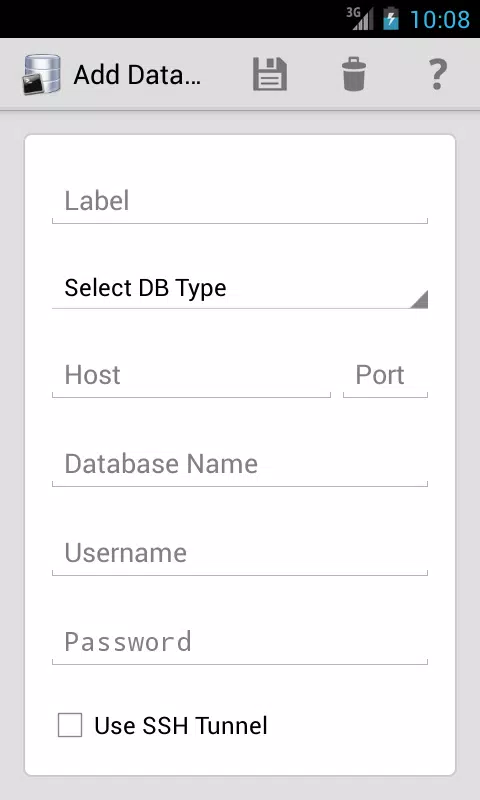
Task: Open help via the question mark icon
Action: coord(437,74)
